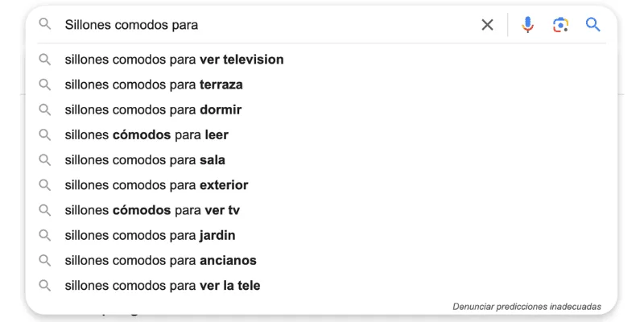The image size is (644, 322).
Task: Pick the "sillones comodos para dormir" suggestion
Action: [153, 109]
